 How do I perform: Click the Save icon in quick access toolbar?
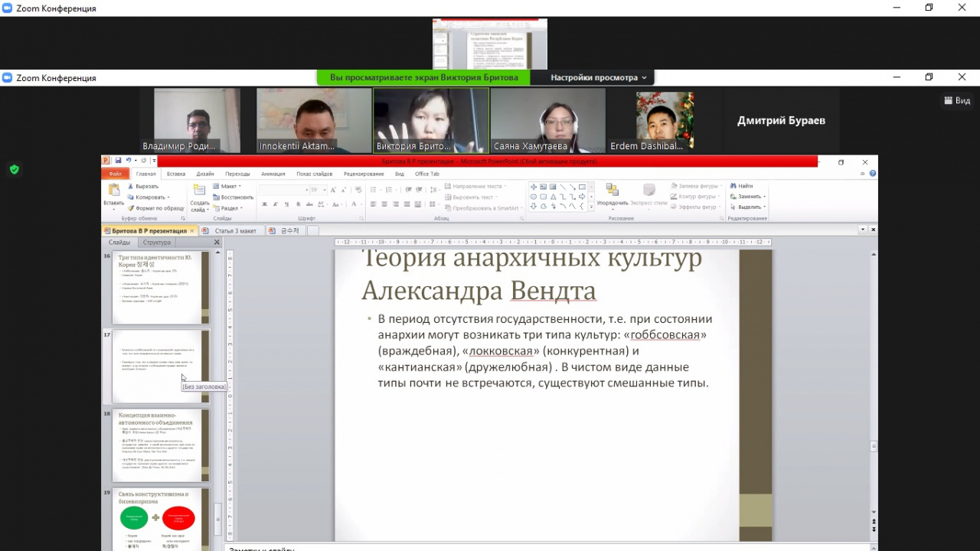pos(119,161)
